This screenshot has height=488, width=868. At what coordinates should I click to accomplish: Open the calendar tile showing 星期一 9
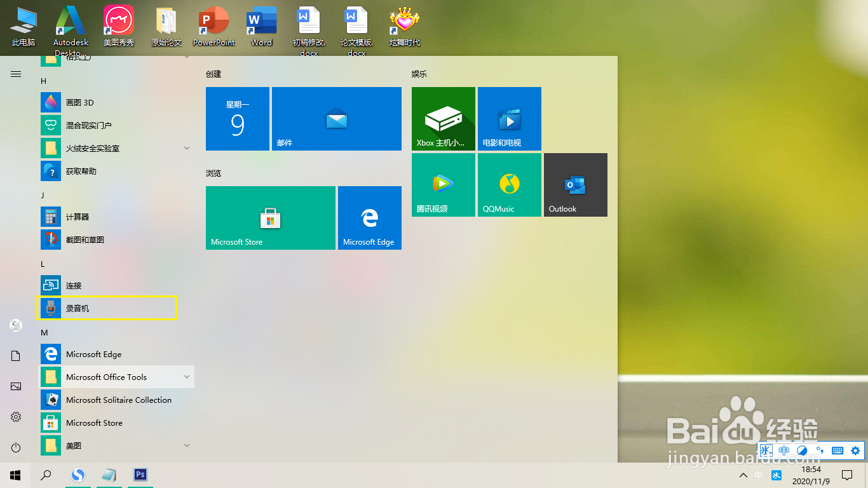click(238, 119)
